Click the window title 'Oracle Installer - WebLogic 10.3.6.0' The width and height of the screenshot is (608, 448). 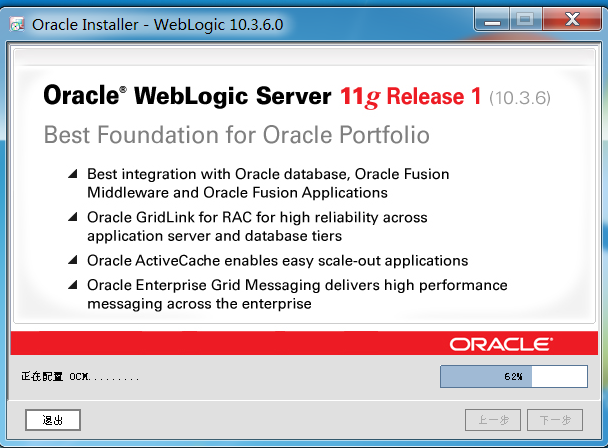click(157, 25)
